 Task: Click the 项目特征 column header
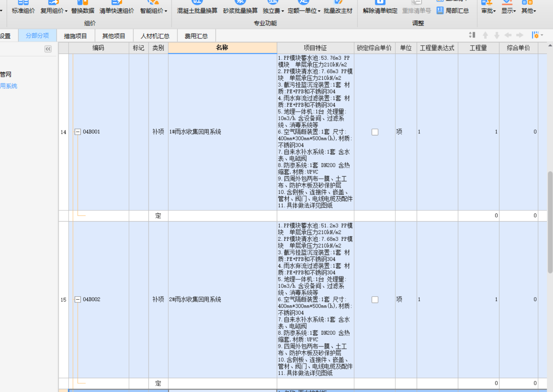315,48
